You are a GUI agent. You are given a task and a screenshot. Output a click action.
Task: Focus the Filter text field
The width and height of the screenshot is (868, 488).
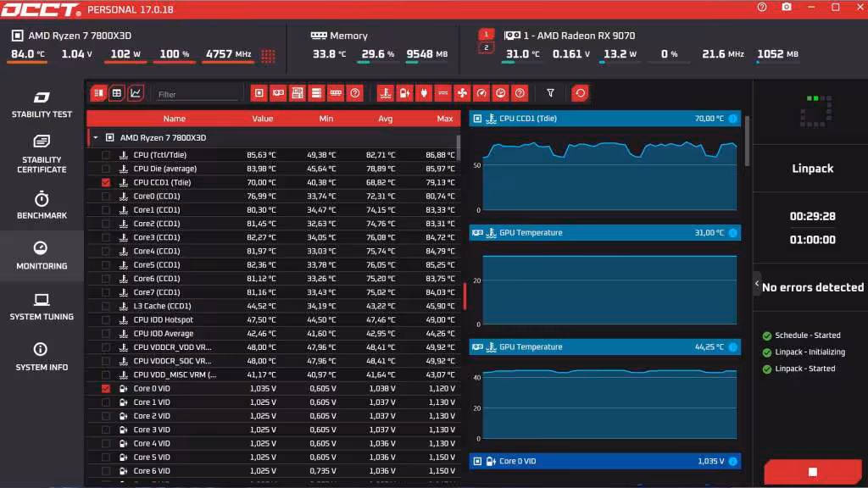click(197, 94)
